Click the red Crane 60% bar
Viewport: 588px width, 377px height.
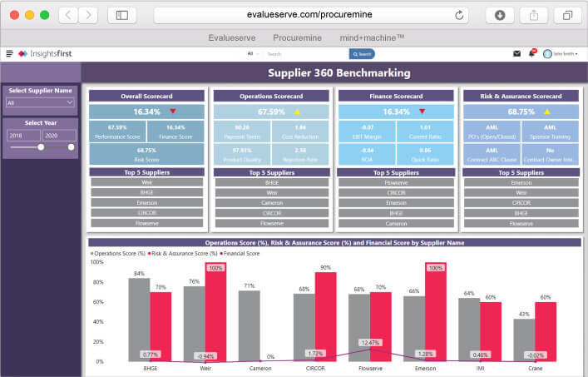click(546, 332)
